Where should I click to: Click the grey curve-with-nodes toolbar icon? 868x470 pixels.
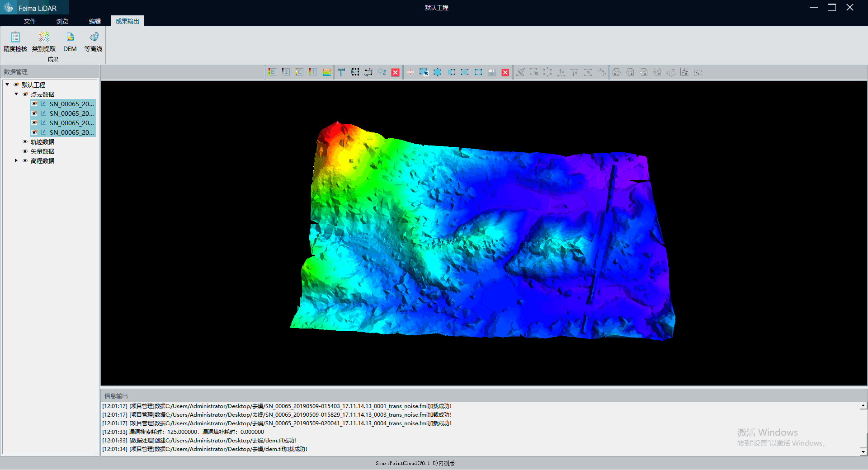click(602, 72)
